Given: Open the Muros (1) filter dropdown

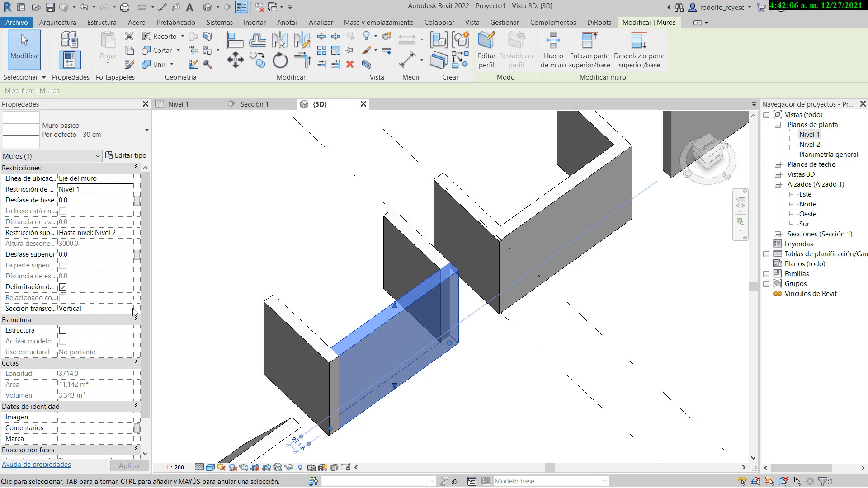Looking at the screenshot, I should [98, 156].
